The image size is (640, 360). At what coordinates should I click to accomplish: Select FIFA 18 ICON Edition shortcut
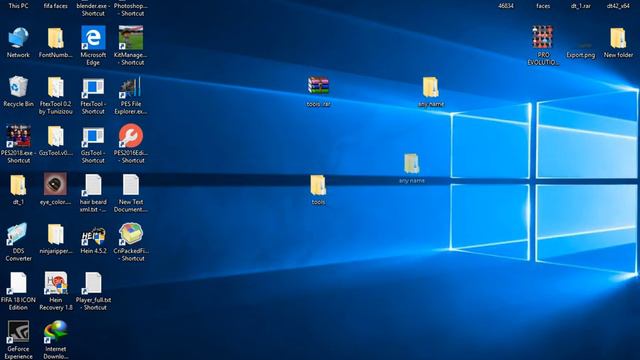[18, 283]
